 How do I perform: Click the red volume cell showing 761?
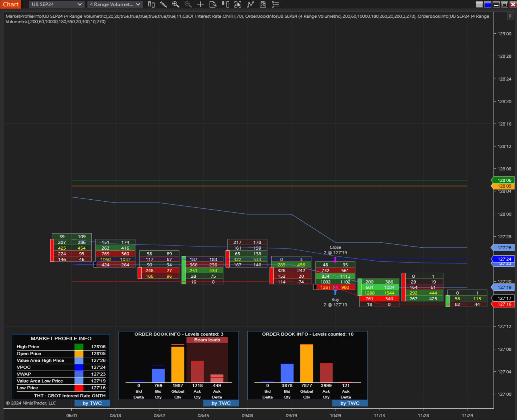tap(369, 299)
